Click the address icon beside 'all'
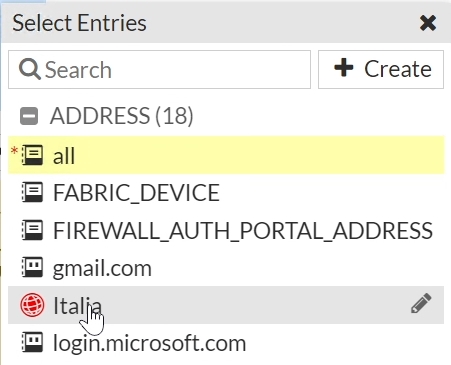451x365 pixels. coord(32,155)
